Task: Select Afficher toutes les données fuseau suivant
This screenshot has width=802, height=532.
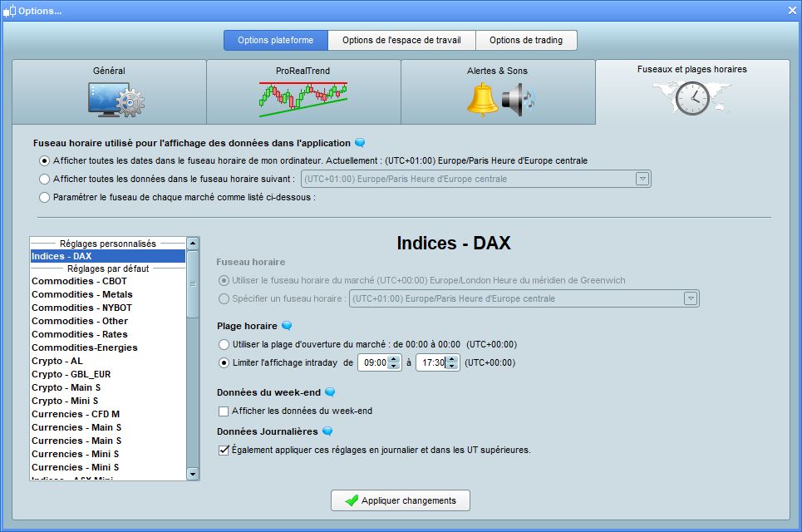Action: tap(45, 179)
